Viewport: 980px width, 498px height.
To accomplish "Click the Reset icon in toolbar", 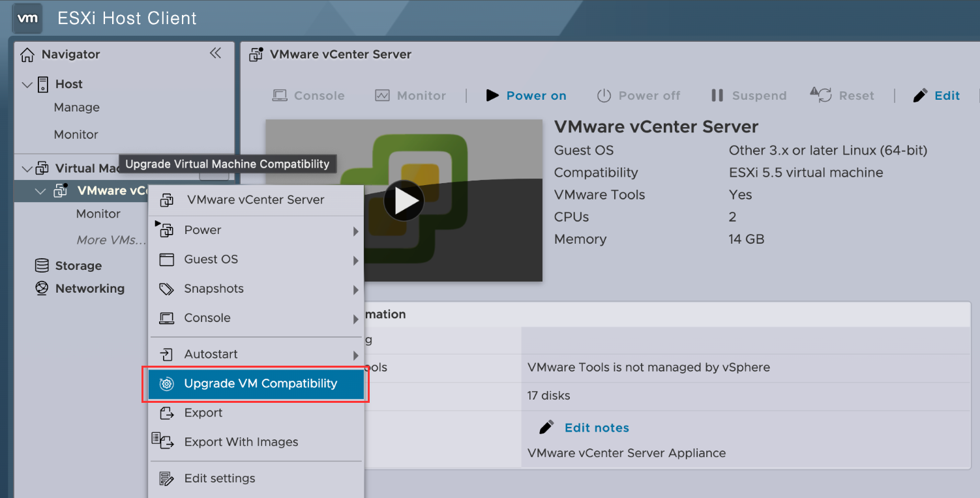I will (821, 95).
